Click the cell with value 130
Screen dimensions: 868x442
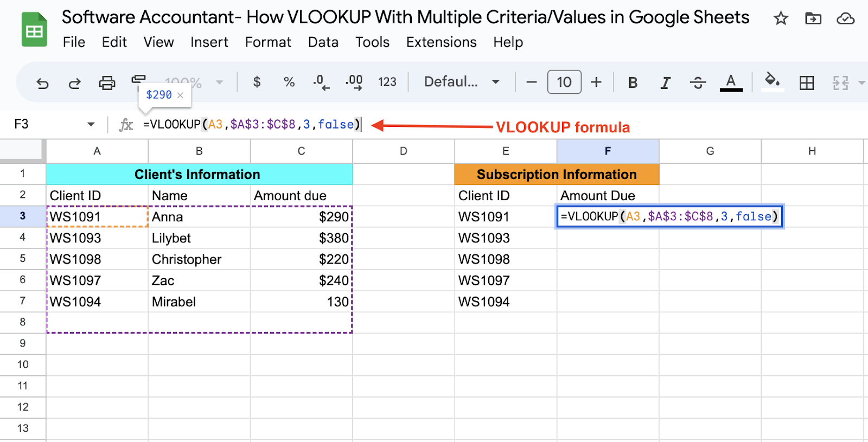301,302
